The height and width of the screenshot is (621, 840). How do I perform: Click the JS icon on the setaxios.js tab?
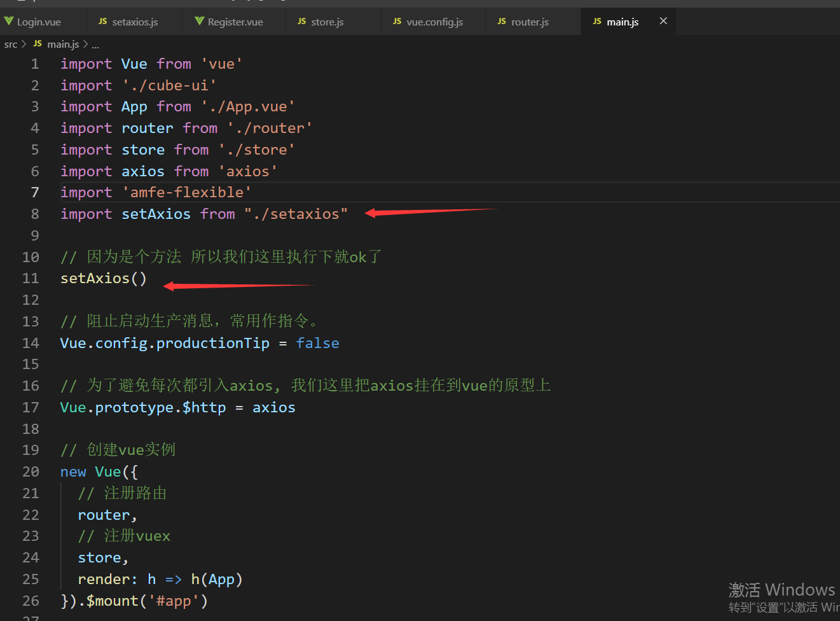click(x=103, y=22)
